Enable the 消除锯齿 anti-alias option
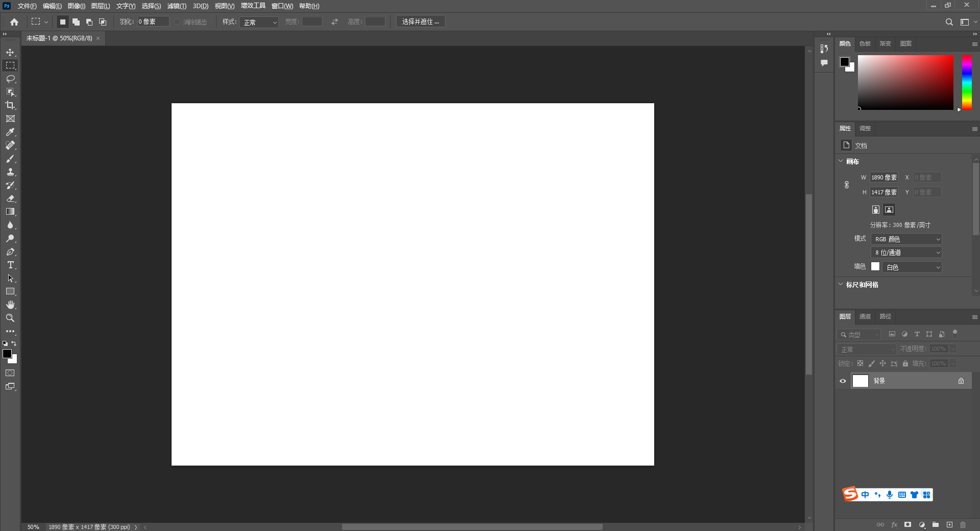The image size is (980, 531). click(177, 21)
